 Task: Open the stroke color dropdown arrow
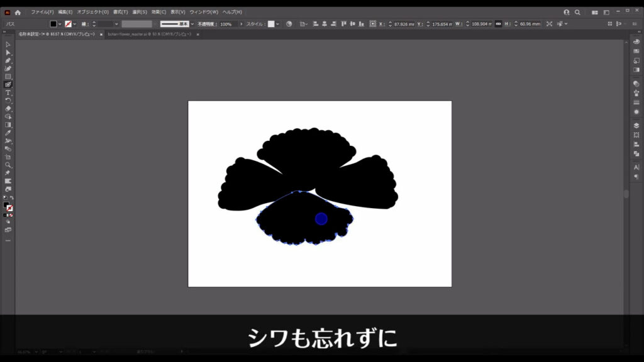click(x=75, y=24)
